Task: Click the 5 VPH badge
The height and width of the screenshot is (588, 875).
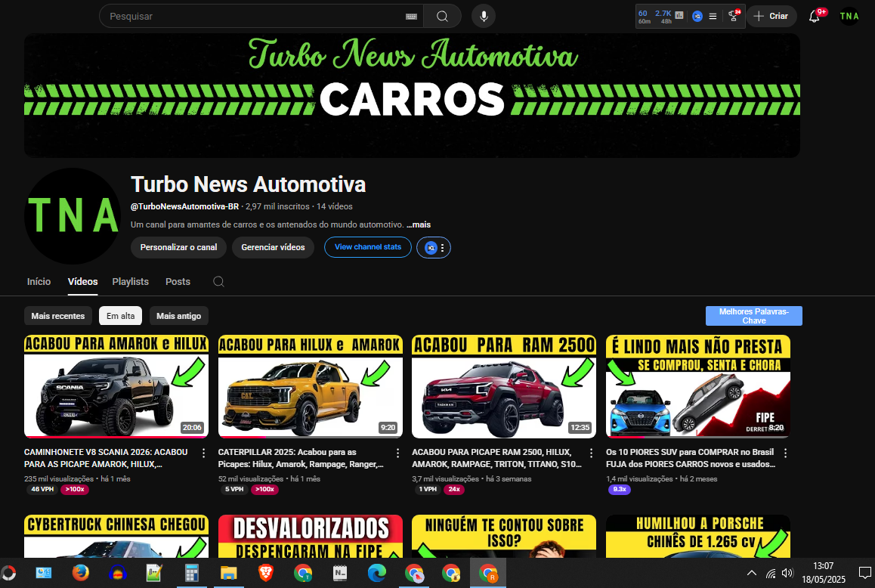Action: point(234,489)
